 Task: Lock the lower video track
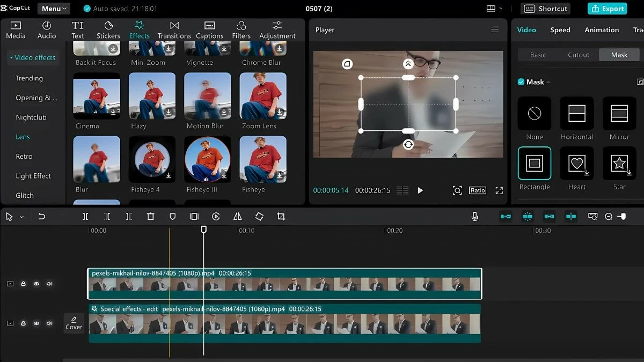pyautogui.click(x=23, y=323)
